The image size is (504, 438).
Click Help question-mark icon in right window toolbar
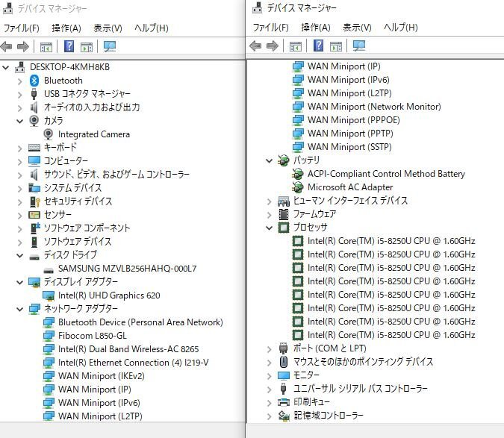point(318,46)
